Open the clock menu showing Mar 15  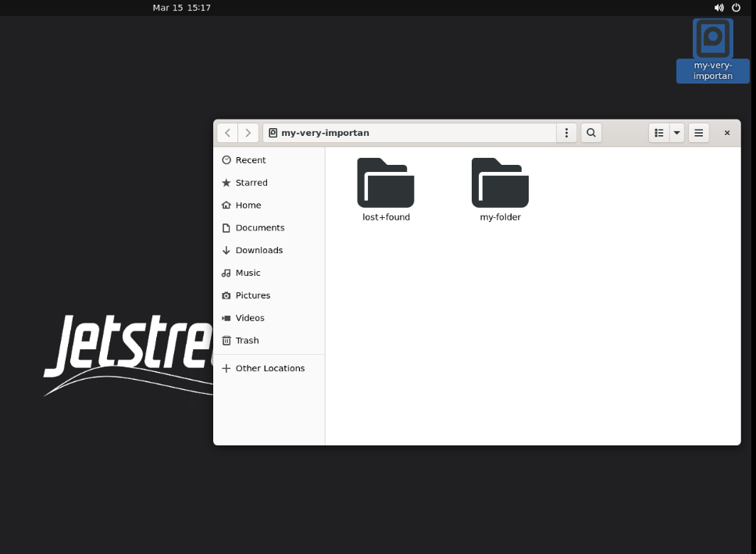coord(181,8)
